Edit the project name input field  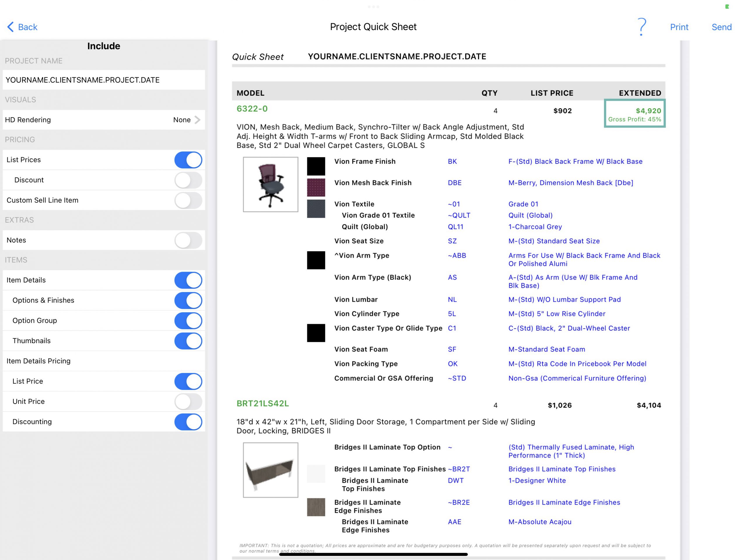104,80
